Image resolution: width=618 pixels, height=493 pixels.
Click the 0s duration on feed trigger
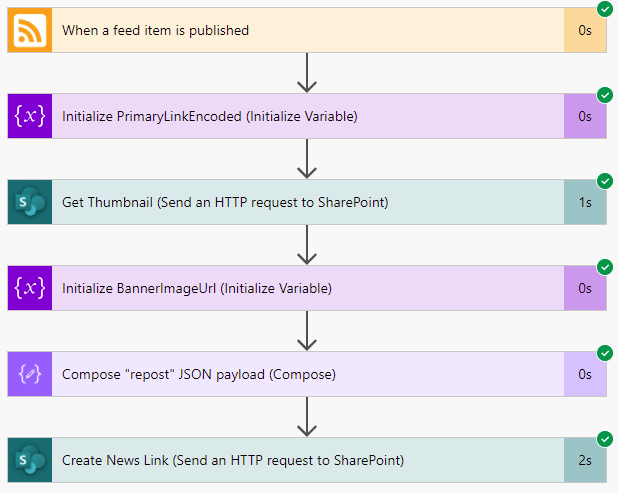[x=585, y=30]
